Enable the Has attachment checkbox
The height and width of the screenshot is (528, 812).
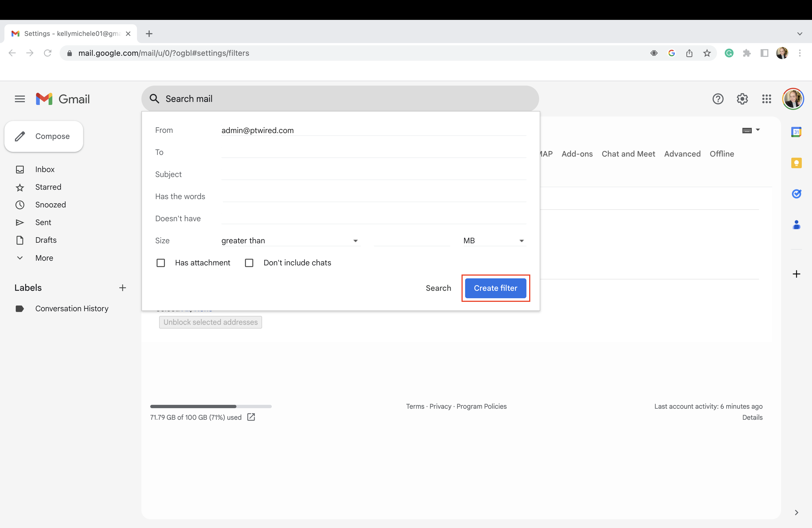[x=161, y=263]
